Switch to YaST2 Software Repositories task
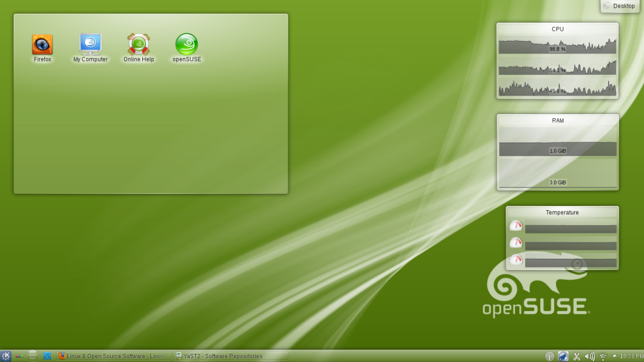 coord(230,356)
